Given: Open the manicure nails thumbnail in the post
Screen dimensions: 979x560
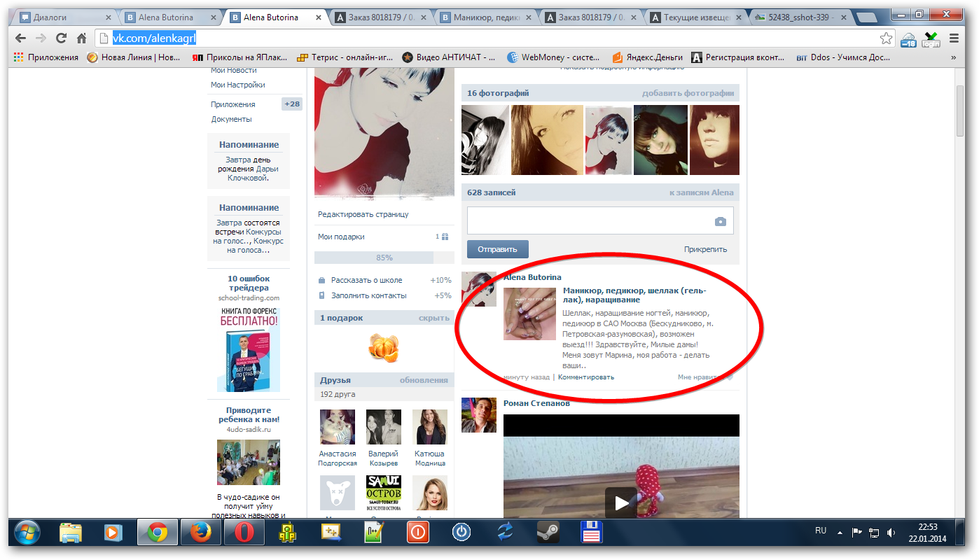Looking at the screenshot, I should pyautogui.click(x=529, y=314).
